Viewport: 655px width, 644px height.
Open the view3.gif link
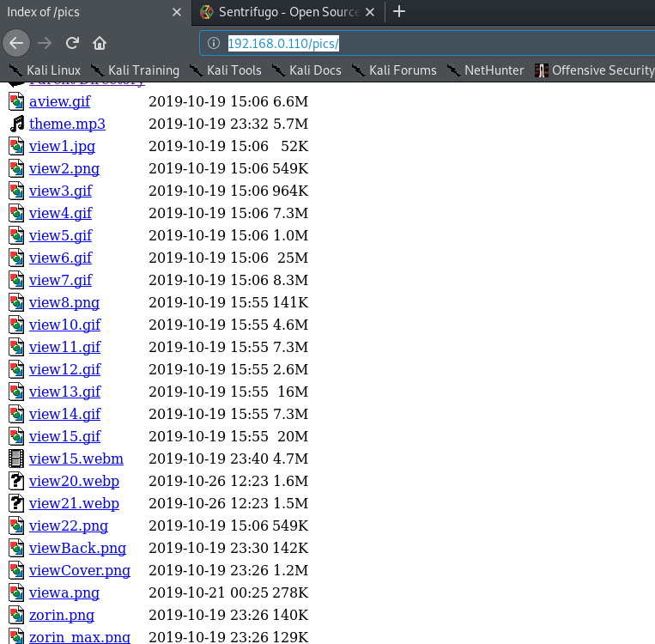61,191
